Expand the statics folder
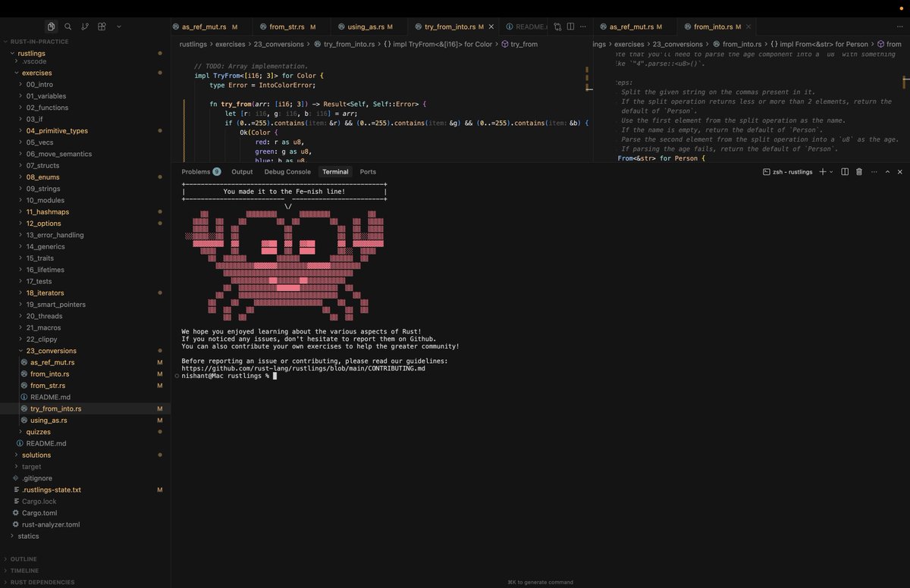910x588 pixels. point(28,536)
